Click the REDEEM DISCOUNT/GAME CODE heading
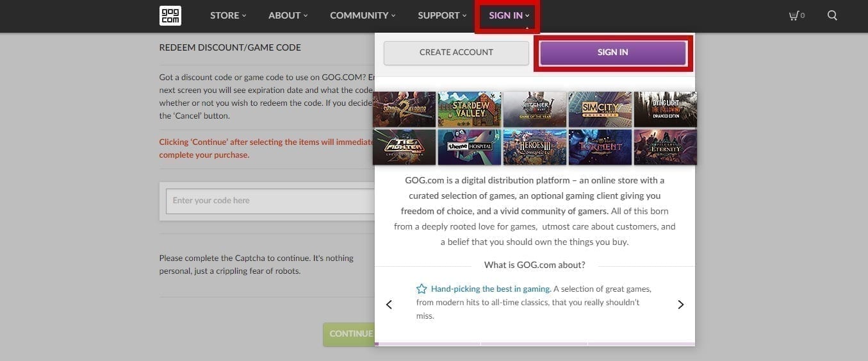This screenshot has width=868, height=361. [230, 47]
